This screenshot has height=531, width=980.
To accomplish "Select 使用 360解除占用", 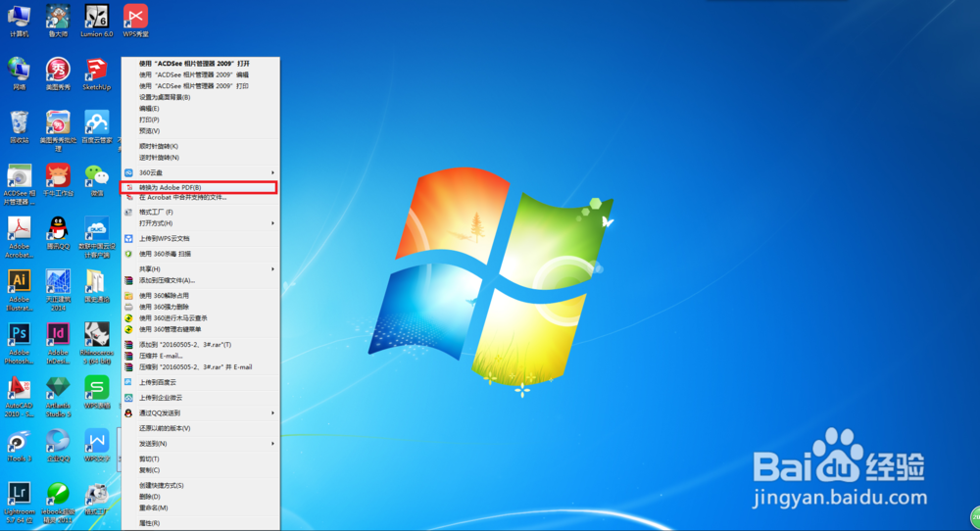I will pyautogui.click(x=200, y=296).
